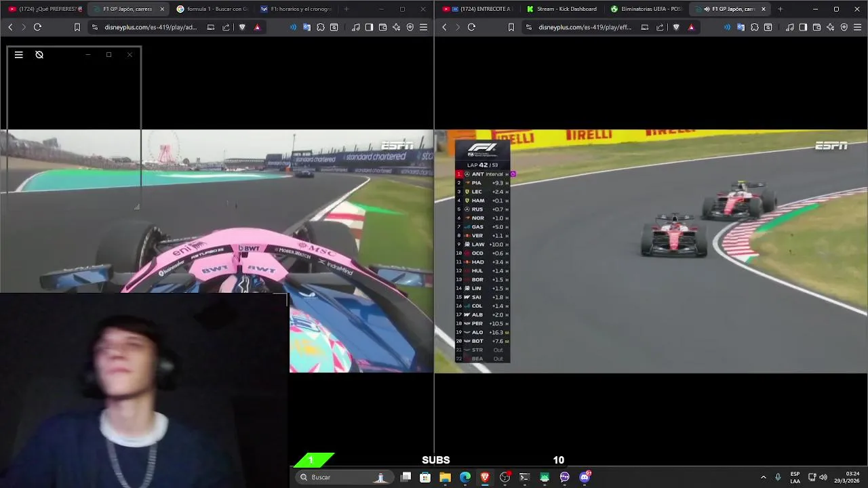
Task: Switch to 'F1: horarios y el cronograma' tab
Action: 296,9
